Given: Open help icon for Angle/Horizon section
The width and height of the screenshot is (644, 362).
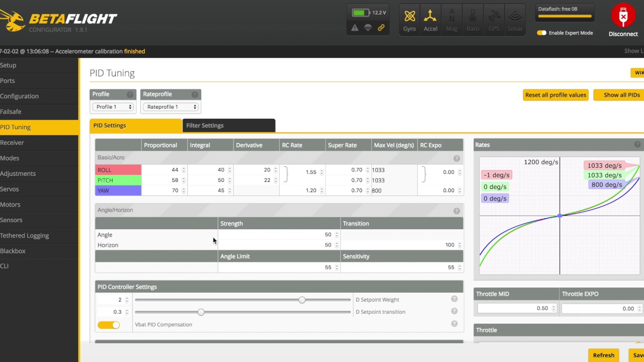Looking at the screenshot, I should point(456,211).
